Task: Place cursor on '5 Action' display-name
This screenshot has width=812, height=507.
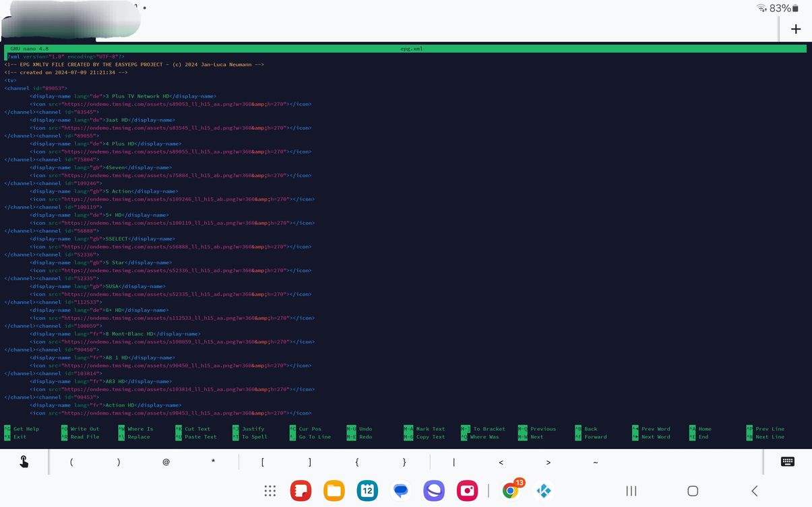Action: [104, 191]
